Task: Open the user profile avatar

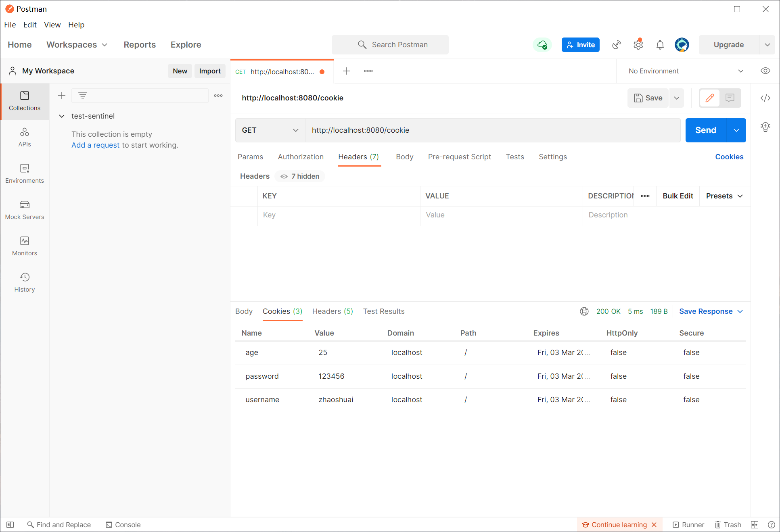Action: [682, 45]
